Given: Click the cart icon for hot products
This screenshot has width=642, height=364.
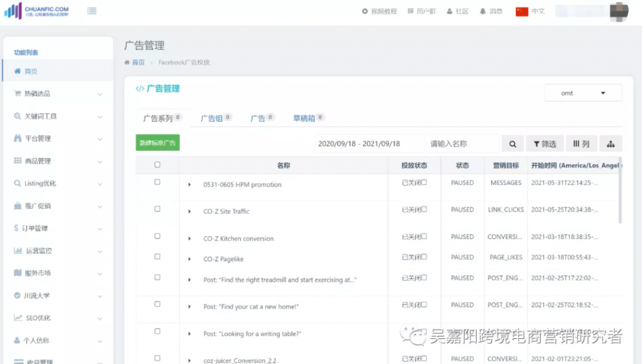Looking at the screenshot, I should coord(17,93).
